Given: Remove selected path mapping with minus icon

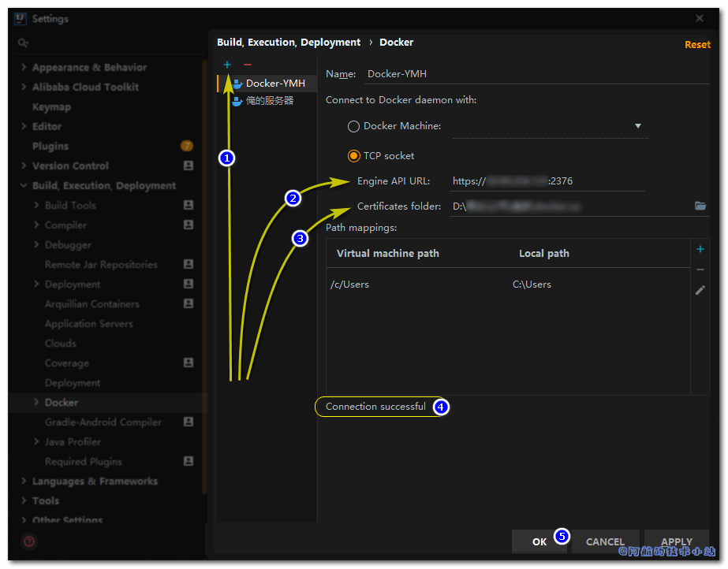Looking at the screenshot, I should pyautogui.click(x=700, y=270).
